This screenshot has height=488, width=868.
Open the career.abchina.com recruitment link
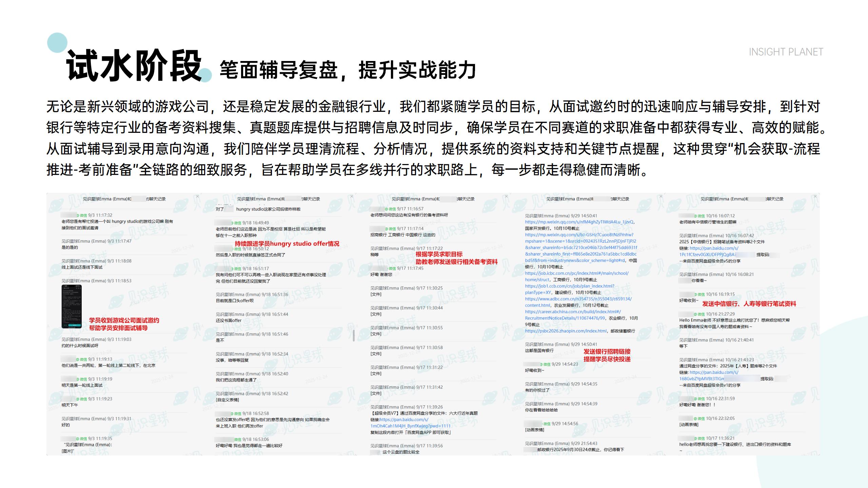[x=573, y=312]
